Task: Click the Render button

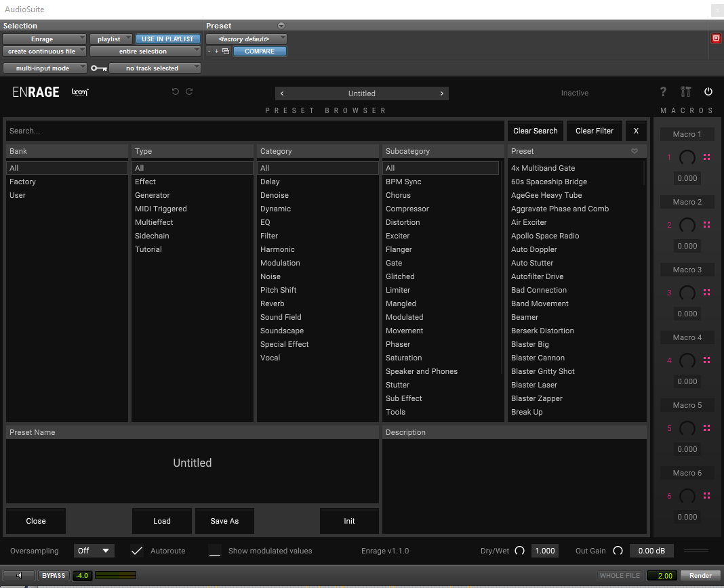Action: coord(700,575)
